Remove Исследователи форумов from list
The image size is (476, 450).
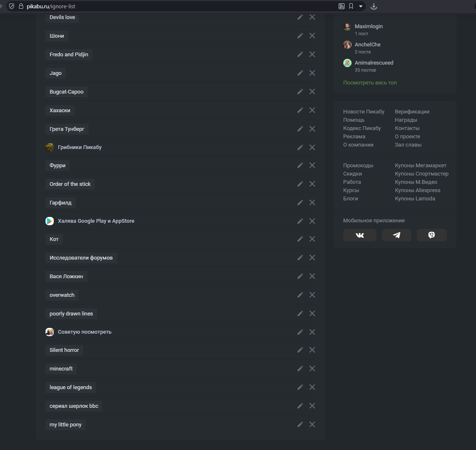click(312, 257)
